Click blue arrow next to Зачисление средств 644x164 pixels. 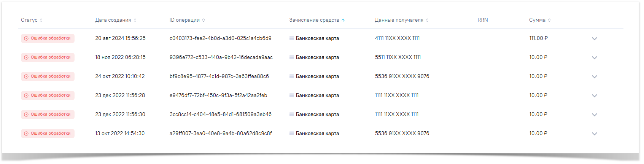[343, 20]
